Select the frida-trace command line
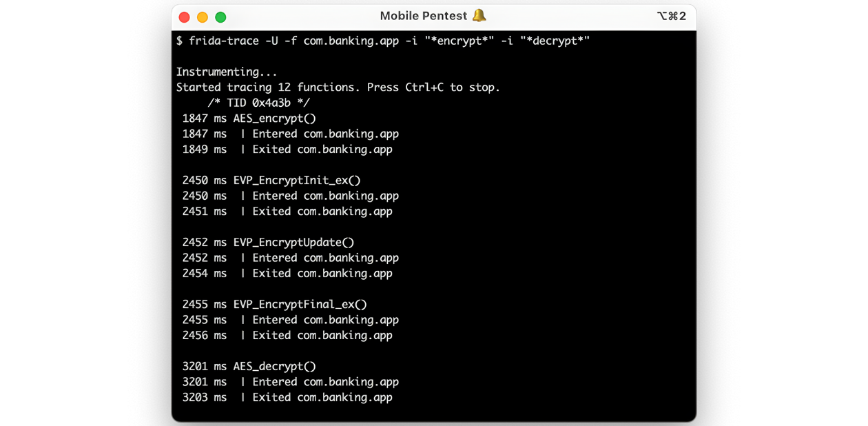The height and width of the screenshot is (426, 868). pyautogui.click(x=383, y=41)
